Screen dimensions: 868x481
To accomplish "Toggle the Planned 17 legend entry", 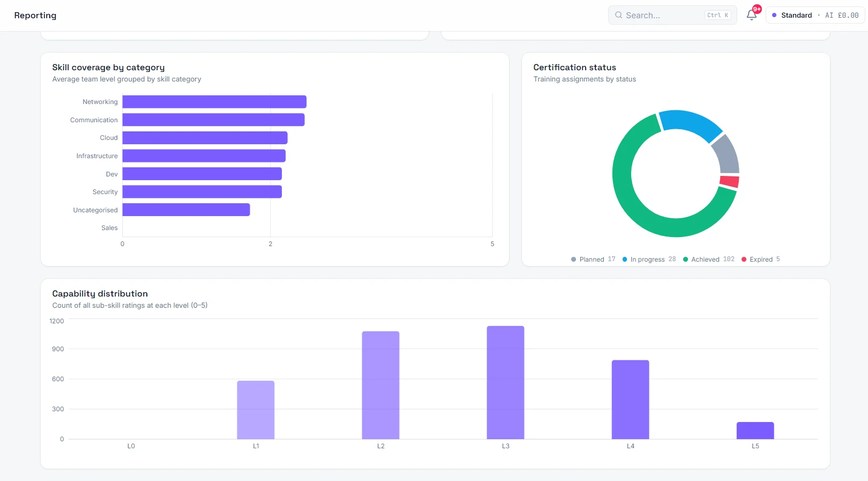I will (x=593, y=260).
